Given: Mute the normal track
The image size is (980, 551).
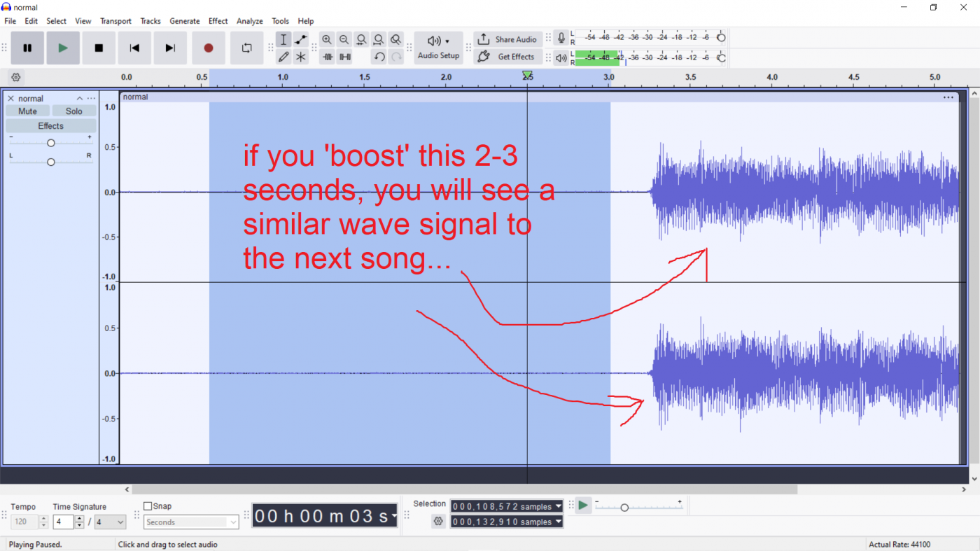Looking at the screenshot, I should pyautogui.click(x=28, y=111).
